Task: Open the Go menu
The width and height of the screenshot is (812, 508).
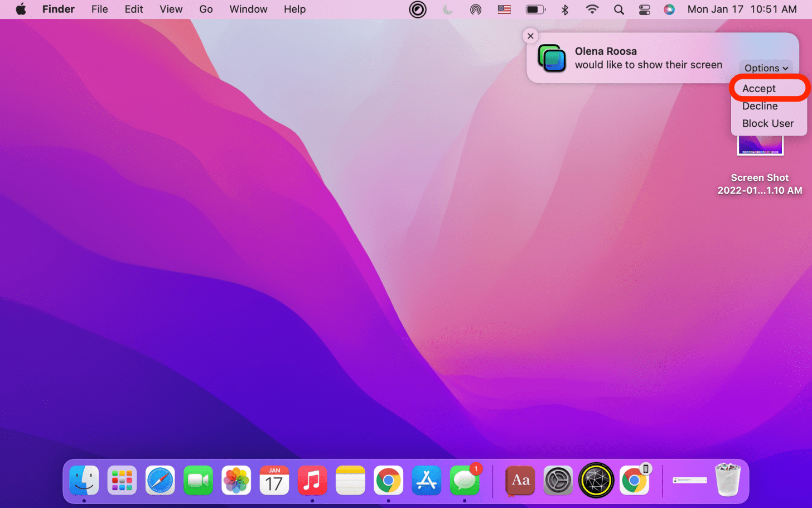Action: point(206,9)
